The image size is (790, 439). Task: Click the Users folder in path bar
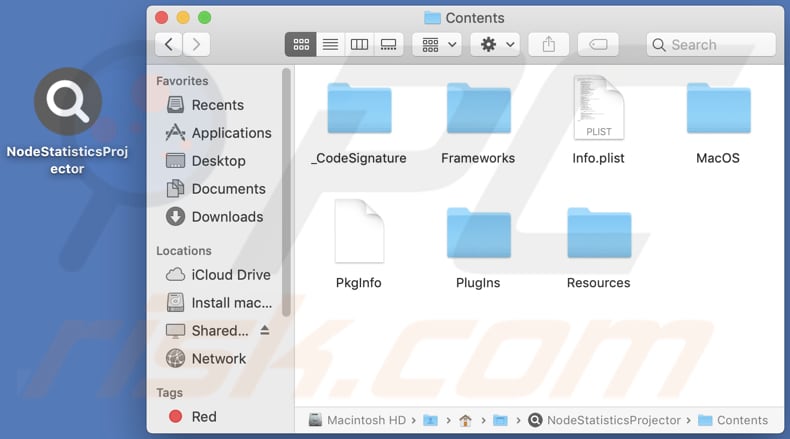(430, 420)
